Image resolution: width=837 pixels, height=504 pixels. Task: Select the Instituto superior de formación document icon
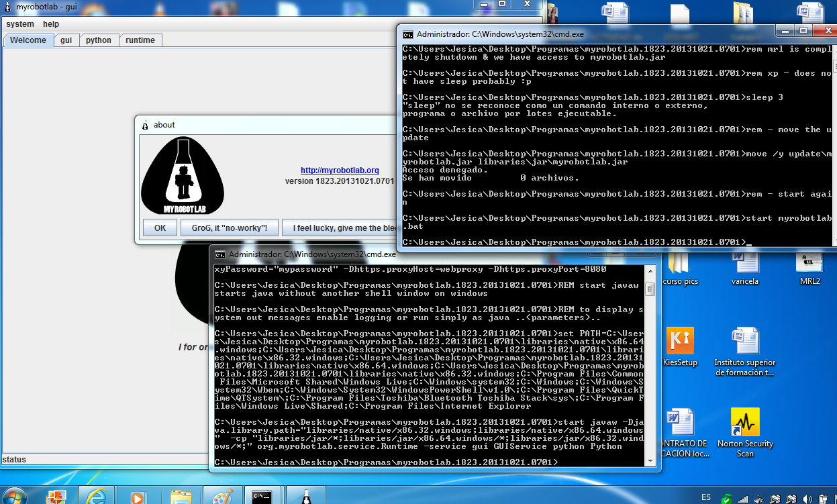(x=745, y=352)
